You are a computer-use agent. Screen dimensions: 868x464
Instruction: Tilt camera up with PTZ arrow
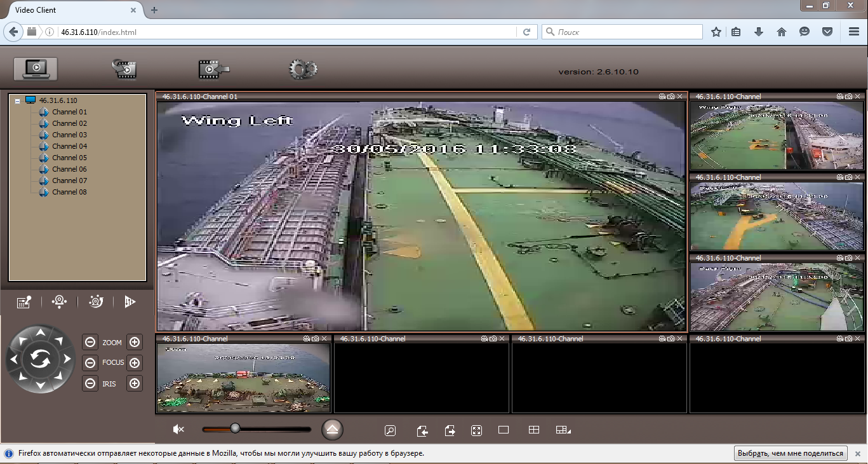[40, 332]
